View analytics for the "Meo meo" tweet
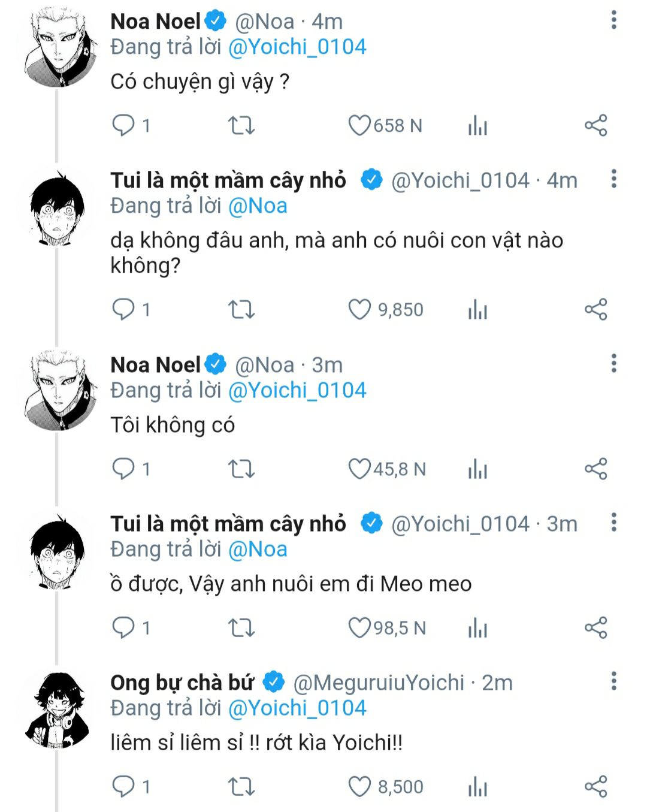This screenshot has height=812, width=647. (477, 627)
